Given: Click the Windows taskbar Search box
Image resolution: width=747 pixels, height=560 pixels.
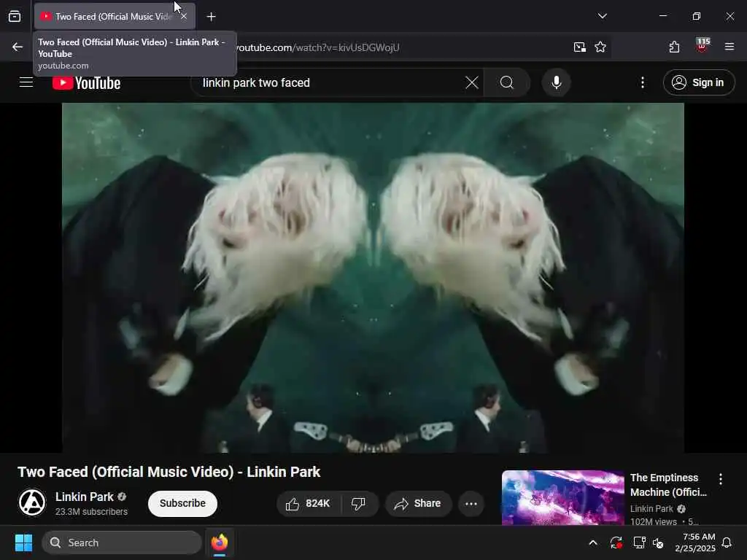Looking at the screenshot, I should 122,542.
